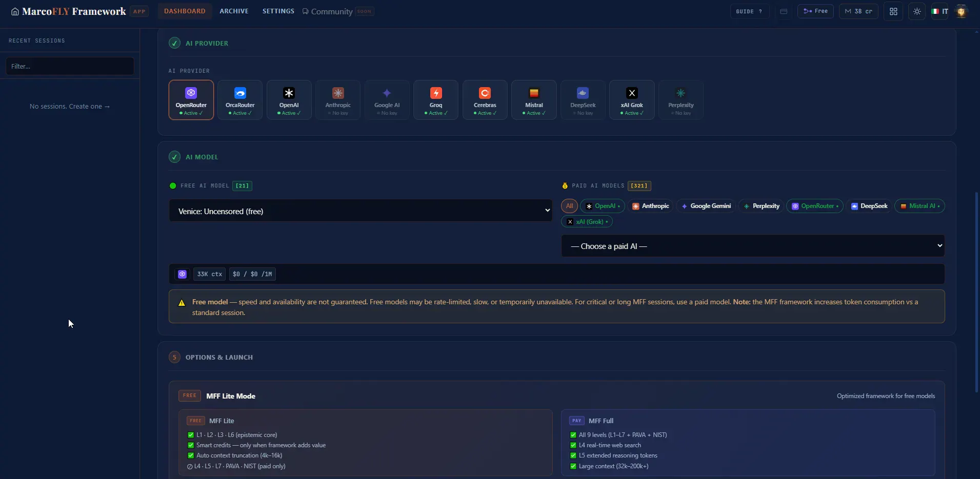Click the 'RECENT SESSIONS' heading
Image resolution: width=980 pixels, height=479 pixels.
(37, 40)
